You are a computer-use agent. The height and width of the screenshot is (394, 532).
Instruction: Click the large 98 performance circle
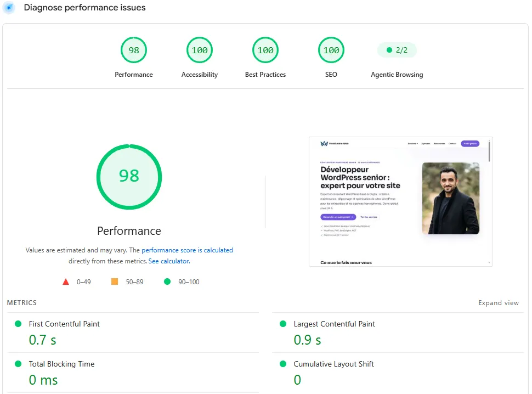pos(129,177)
